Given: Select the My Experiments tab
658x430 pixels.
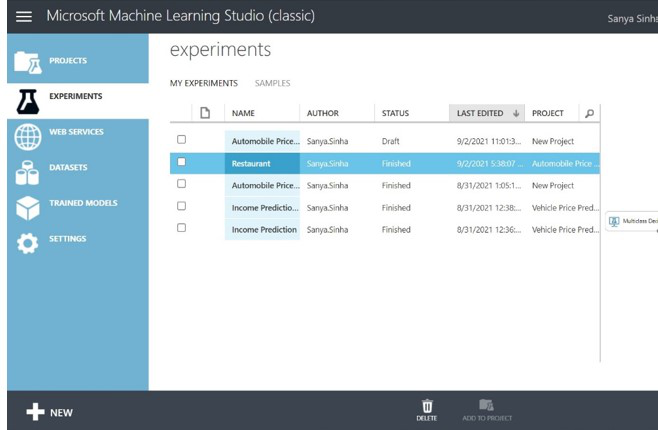Looking at the screenshot, I should [x=204, y=83].
